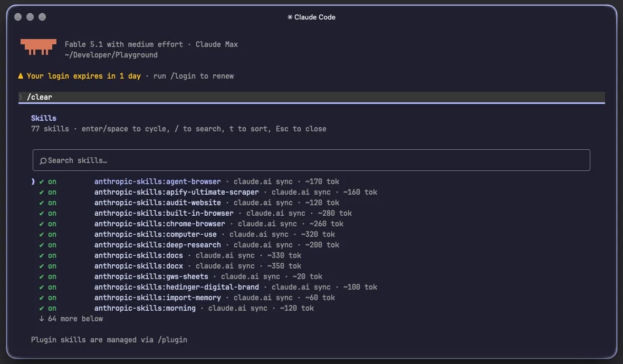Click the down-arrow beside 64 more below

coord(41,319)
